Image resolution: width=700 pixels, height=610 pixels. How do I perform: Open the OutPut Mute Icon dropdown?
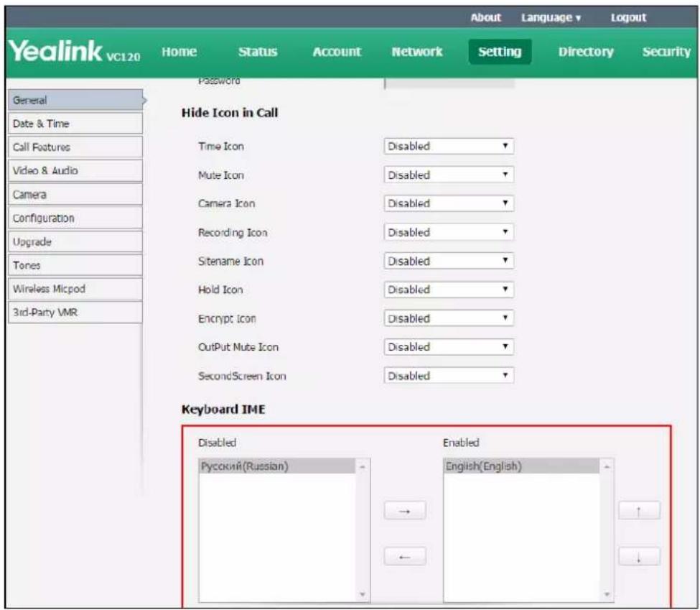coord(449,347)
